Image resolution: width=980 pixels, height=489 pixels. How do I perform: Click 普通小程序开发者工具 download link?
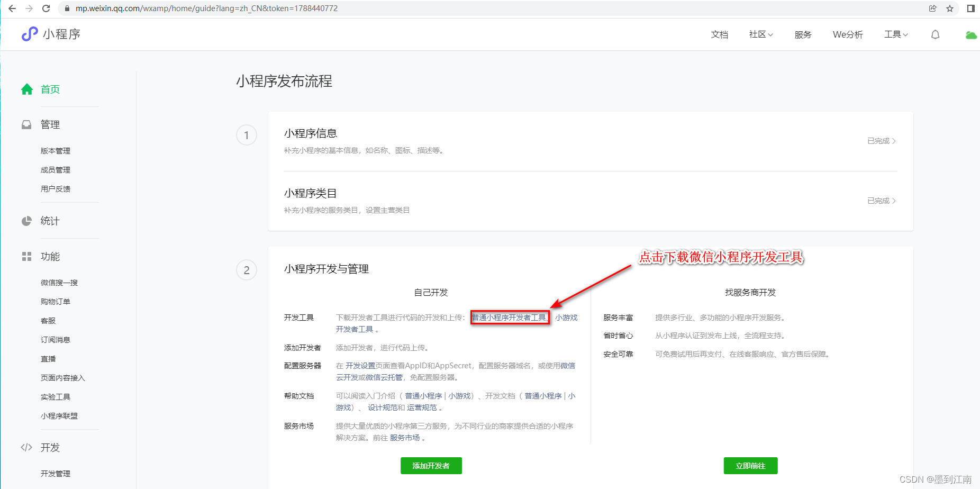point(509,318)
